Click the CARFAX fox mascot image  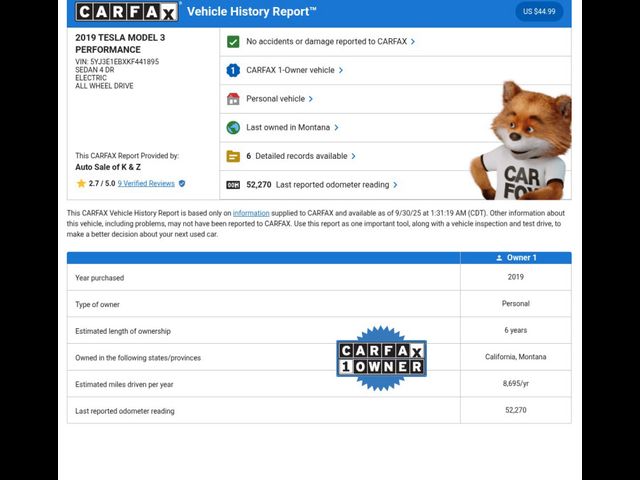(x=523, y=140)
